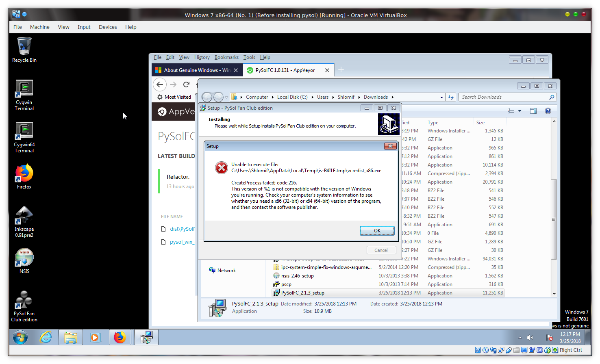Open the NSIS desktop shortcut
This screenshot has width=600, height=364.
(x=24, y=261)
